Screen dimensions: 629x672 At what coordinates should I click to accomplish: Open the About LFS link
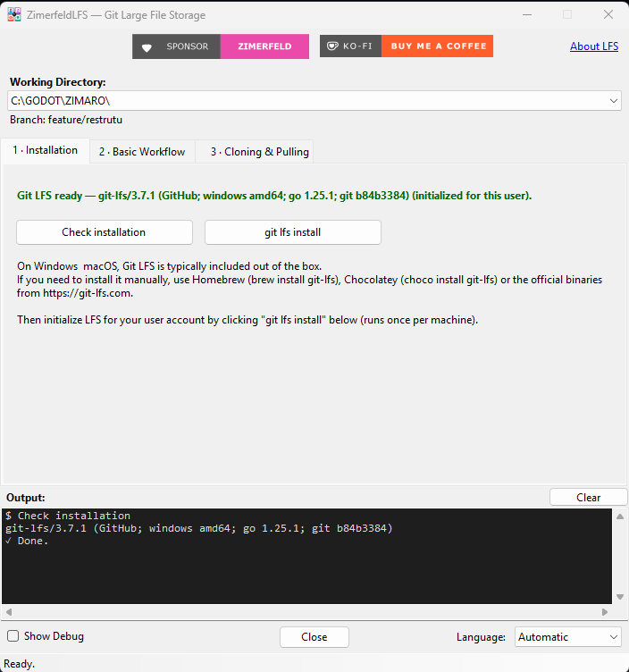click(x=594, y=46)
